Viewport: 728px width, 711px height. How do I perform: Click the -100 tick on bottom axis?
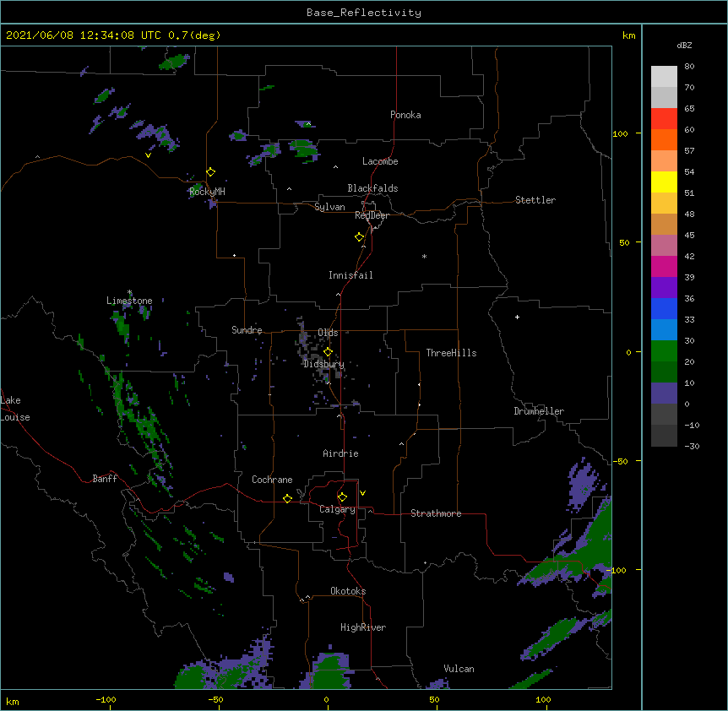pos(106,699)
